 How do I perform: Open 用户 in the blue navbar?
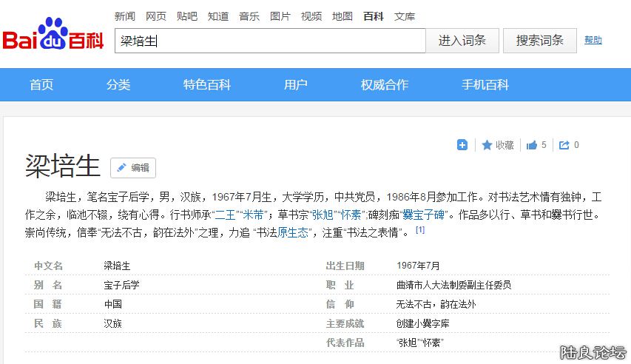(296, 84)
